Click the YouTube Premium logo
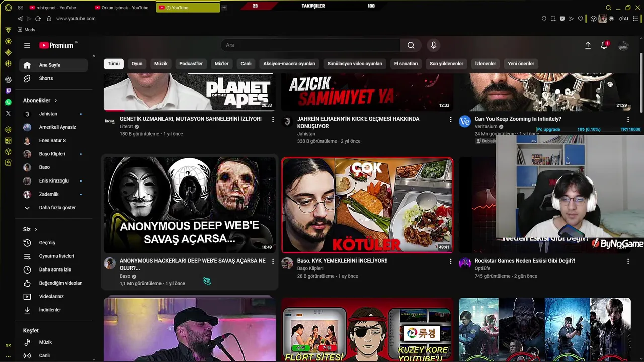Viewport: 644px width, 362px height. coord(56,45)
